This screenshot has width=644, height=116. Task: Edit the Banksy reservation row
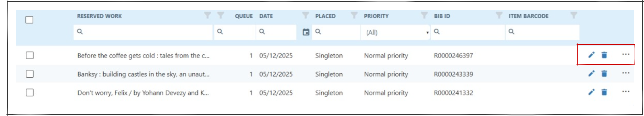[x=591, y=74]
